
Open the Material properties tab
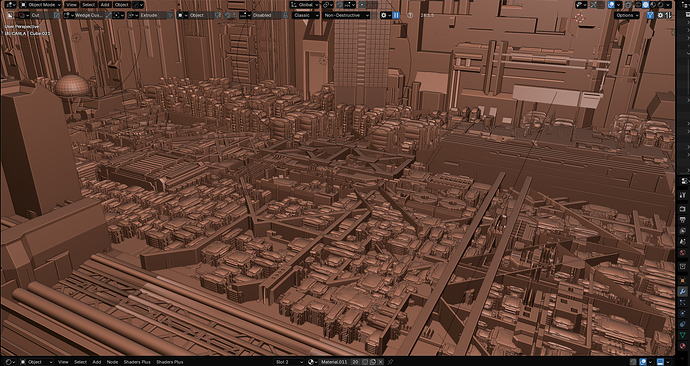(x=683, y=346)
